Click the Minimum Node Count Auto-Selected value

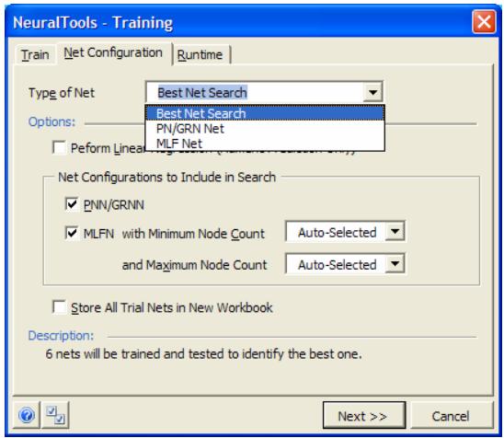pos(337,232)
